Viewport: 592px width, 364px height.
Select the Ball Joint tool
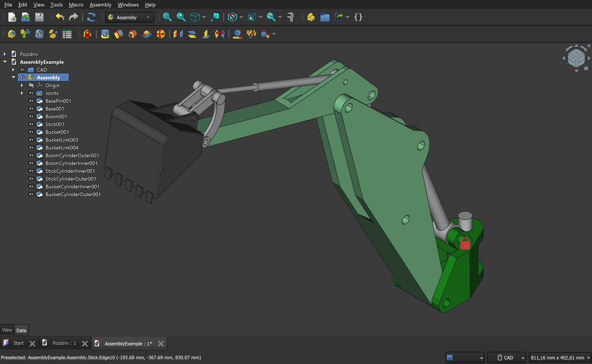click(x=161, y=34)
